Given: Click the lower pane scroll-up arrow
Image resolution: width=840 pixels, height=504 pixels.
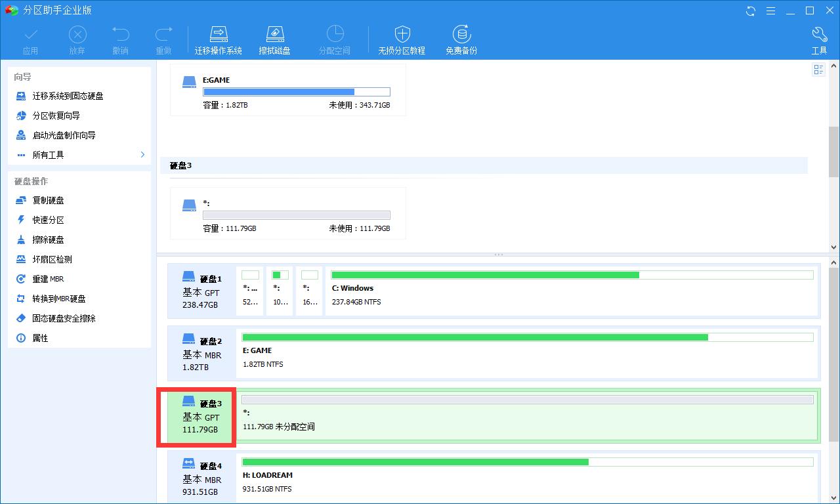Looking at the screenshot, I should click(834, 262).
